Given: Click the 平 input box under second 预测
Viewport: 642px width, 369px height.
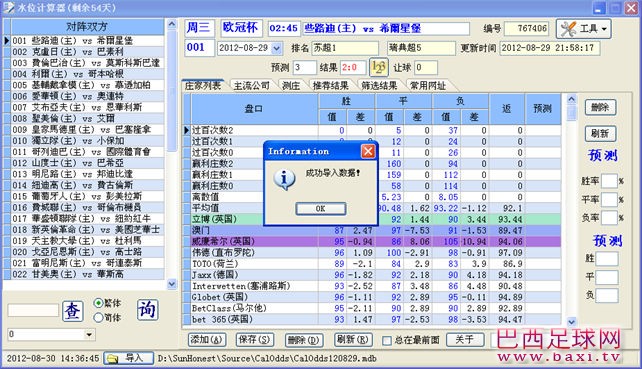Looking at the screenshot, I should tap(607, 277).
